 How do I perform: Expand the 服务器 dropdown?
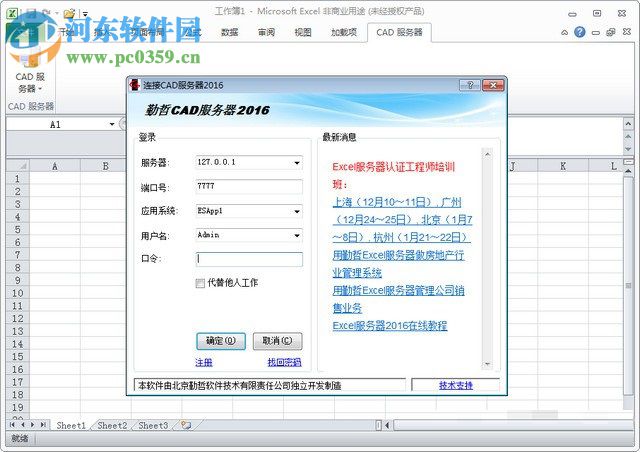297,163
